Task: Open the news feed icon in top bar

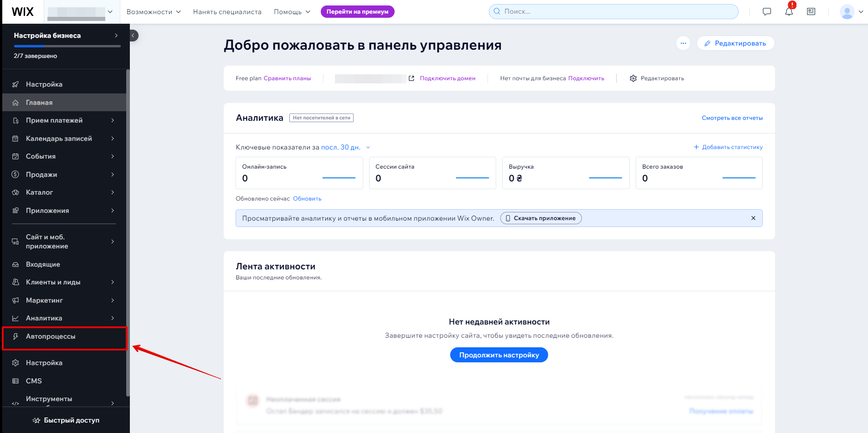Action: 811,12
